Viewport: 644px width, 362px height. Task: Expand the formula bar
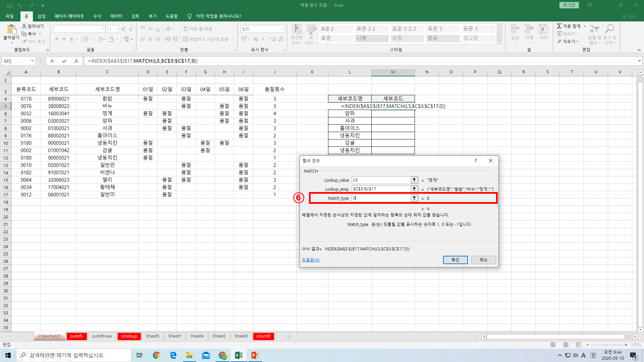[639, 61]
